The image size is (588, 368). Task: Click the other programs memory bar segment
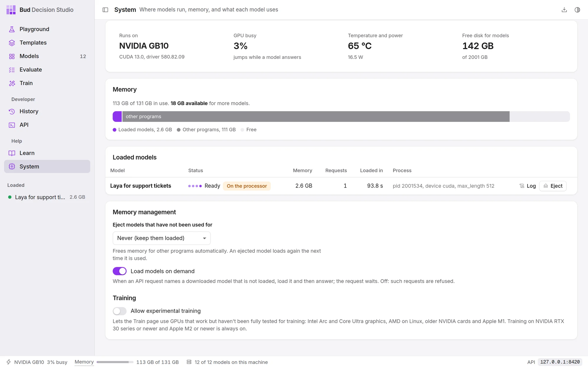coord(316,117)
